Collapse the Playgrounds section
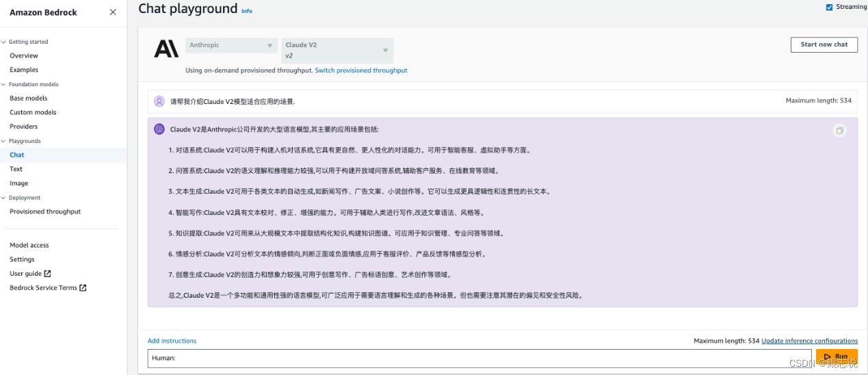 [3, 141]
